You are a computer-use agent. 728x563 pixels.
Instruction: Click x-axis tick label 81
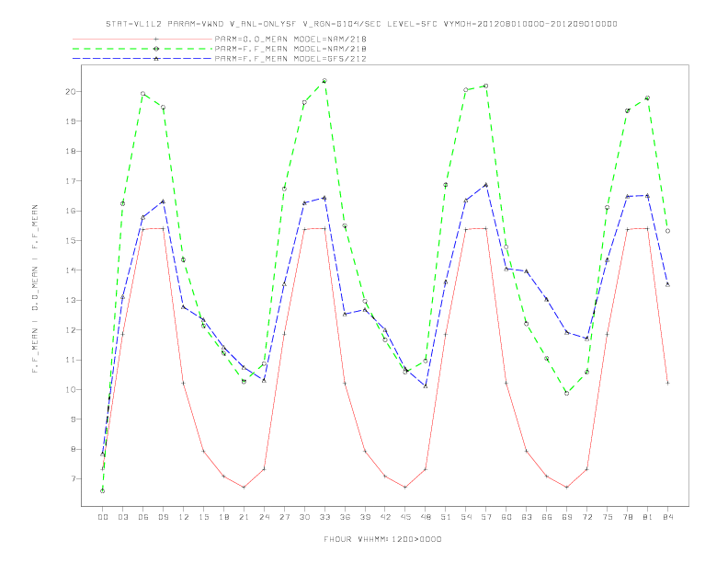[x=648, y=517]
